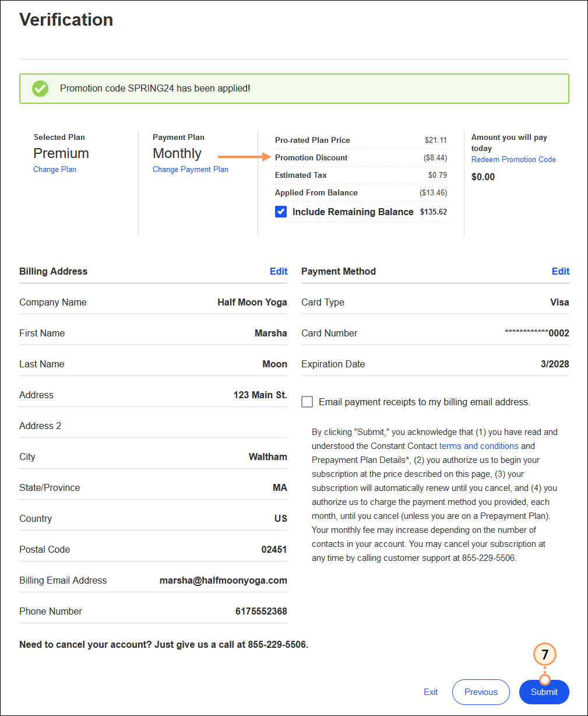The width and height of the screenshot is (588, 716).
Task: Select the Monthly payment plan text
Action: coord(177,153)
